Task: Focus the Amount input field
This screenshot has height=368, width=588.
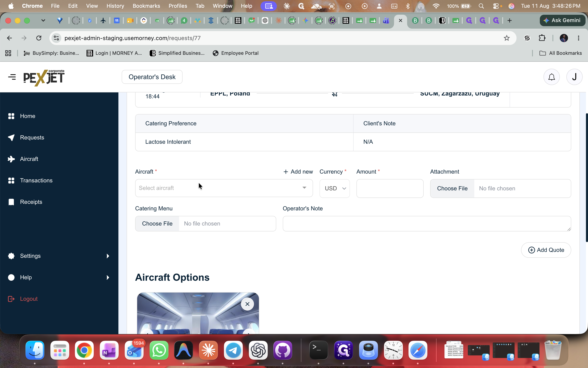Action: point(390,188)
